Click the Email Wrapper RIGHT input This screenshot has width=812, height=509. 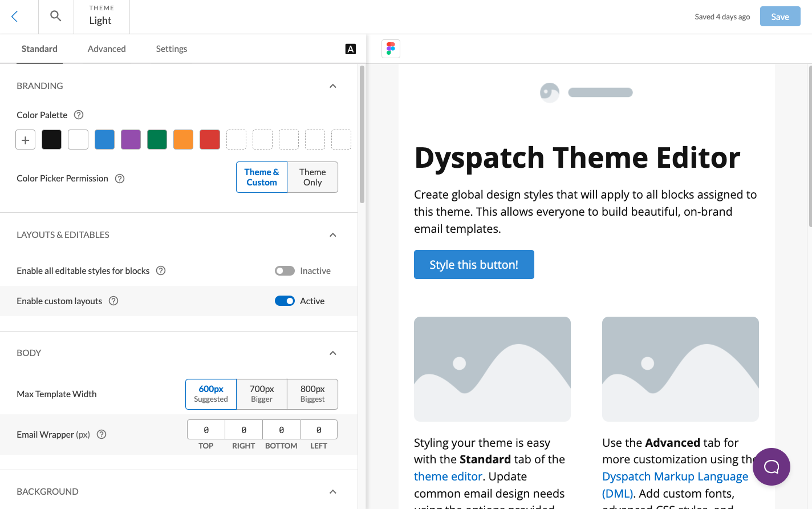point(243,430)
